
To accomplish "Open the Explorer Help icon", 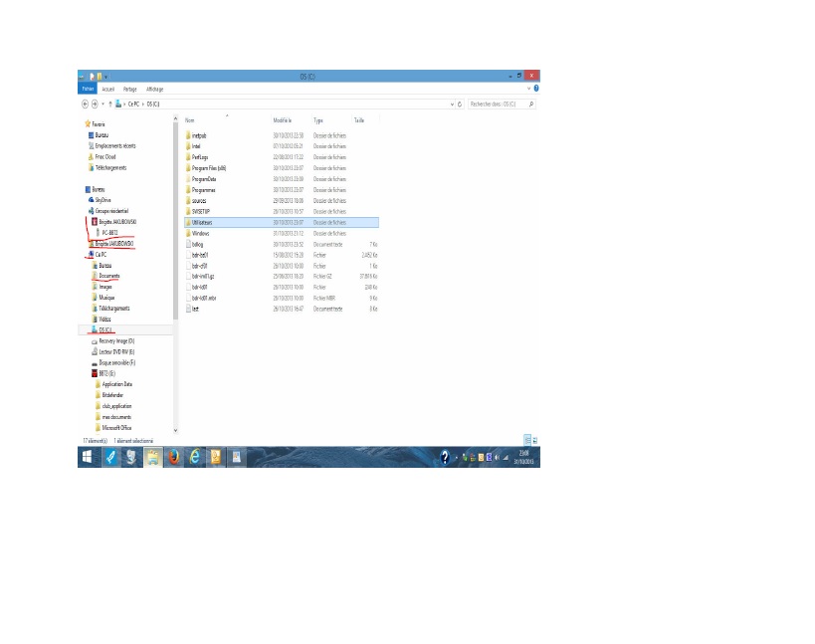I will coord(536,89).
